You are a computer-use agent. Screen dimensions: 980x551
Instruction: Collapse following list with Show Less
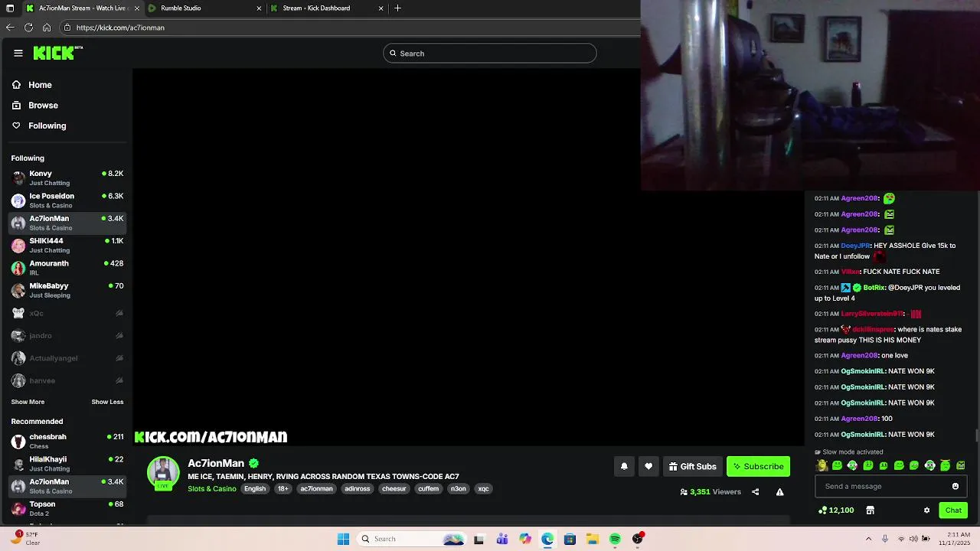tap(107, 402)
